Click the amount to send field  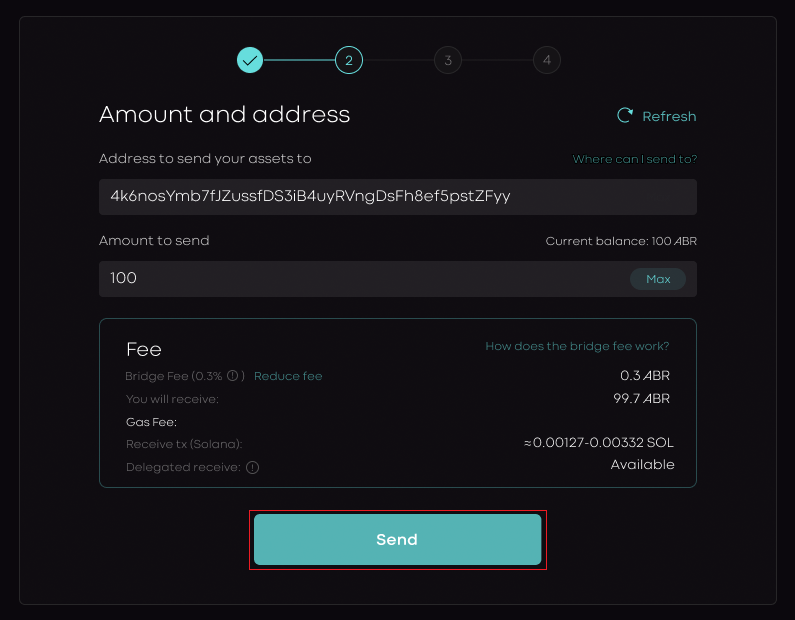pyautogui.click(x=360, y=278)
